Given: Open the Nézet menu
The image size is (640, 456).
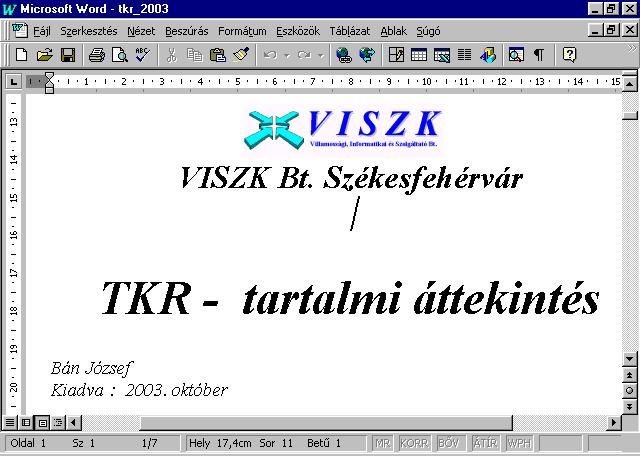Looking at the screenshot, I should click(141, 31).
